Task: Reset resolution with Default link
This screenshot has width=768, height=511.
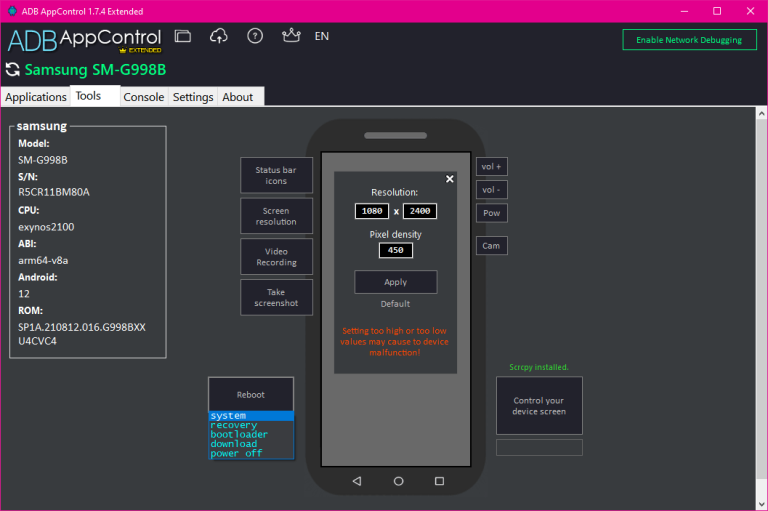Action: click(395, 304)
